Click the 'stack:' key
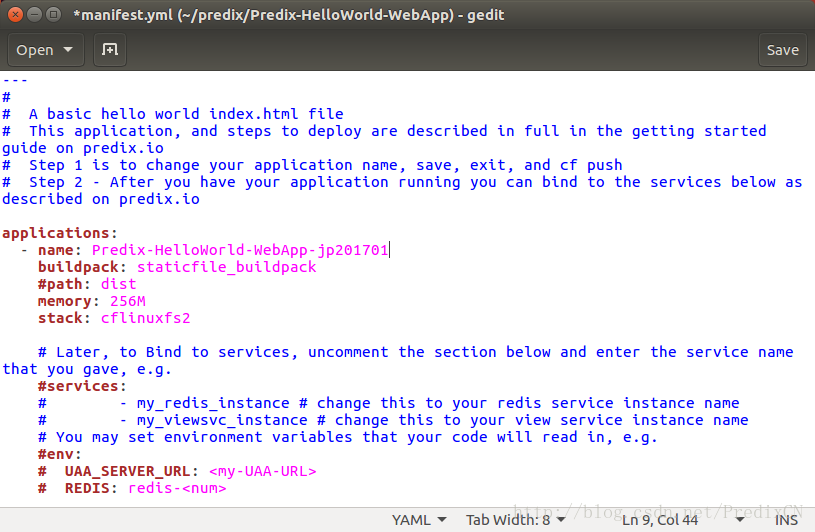815x532 pixels. point(64,318)
